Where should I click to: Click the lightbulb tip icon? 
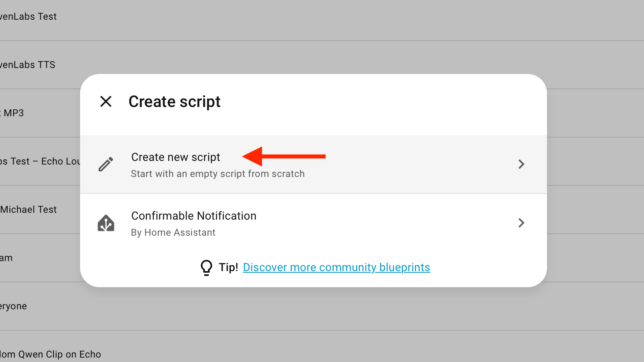click(206, 267)
